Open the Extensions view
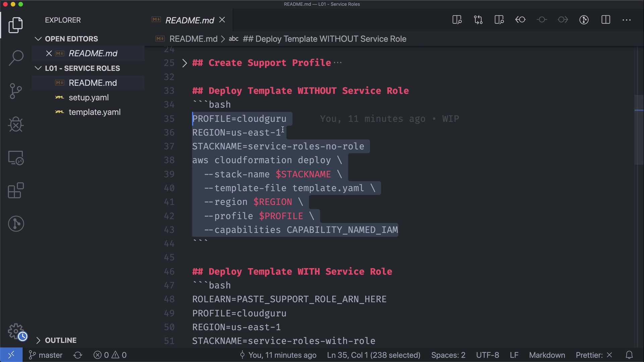Screen dimensions: 644x362 (16, 190)
